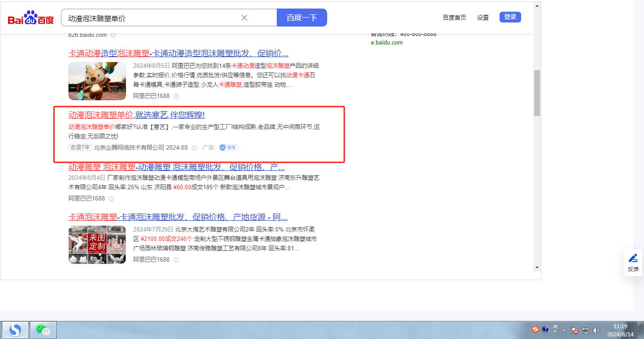Viewport: 644px width, 339px height.
Task: Open the Sogou browser from the taskbar
Action: point(15,330)
